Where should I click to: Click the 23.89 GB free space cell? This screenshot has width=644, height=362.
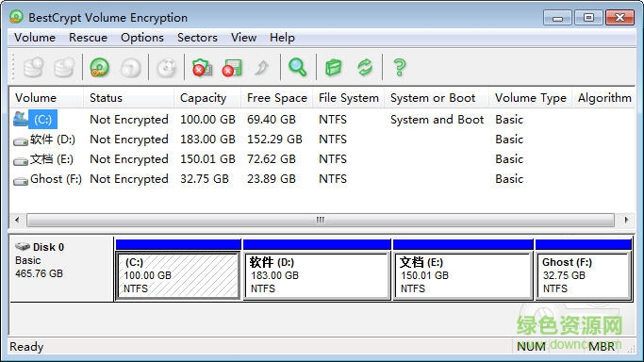click(x=271, y=179)
